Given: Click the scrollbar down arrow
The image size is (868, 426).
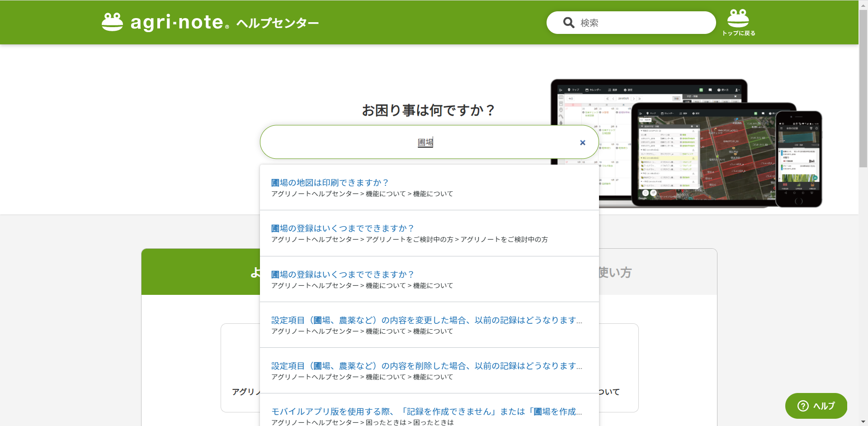Looking at the screenshot, I should point(863,422).
